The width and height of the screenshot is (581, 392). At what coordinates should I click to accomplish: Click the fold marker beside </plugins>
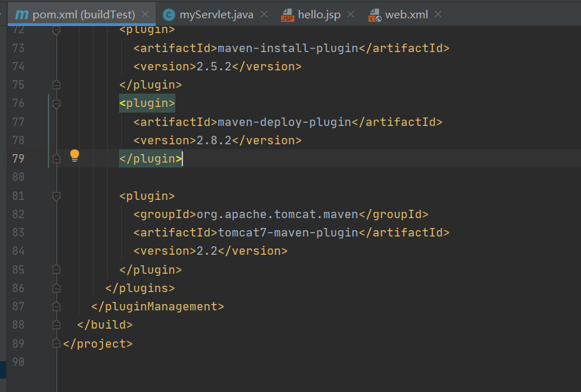tap(56, 288)
